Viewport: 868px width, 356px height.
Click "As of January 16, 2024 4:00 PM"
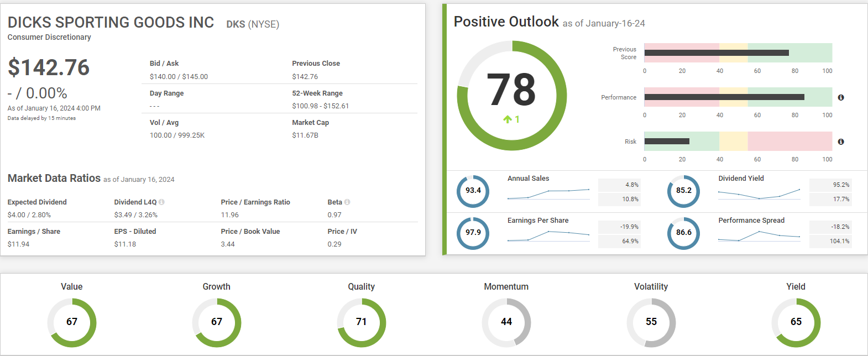(x=54, y=108)
